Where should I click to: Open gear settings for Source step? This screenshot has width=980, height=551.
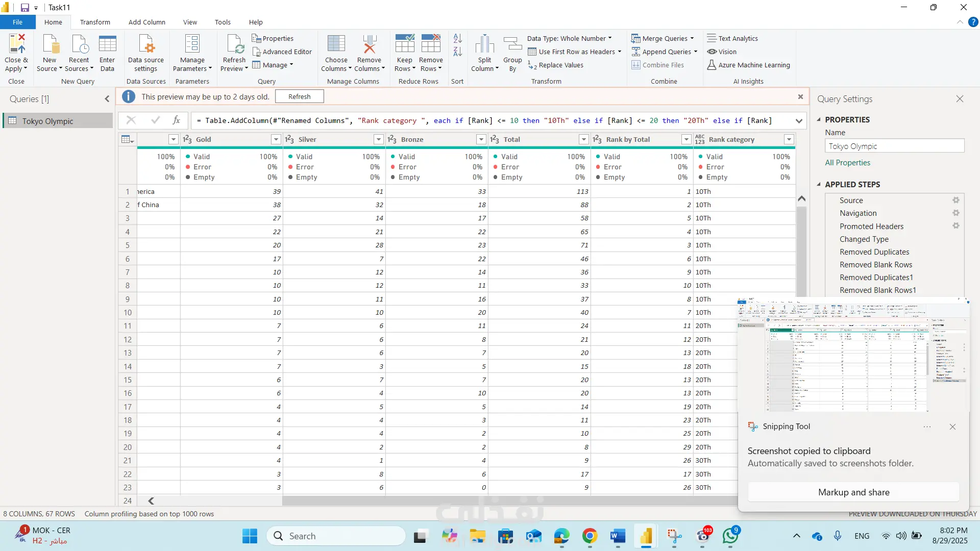[955, 201]
